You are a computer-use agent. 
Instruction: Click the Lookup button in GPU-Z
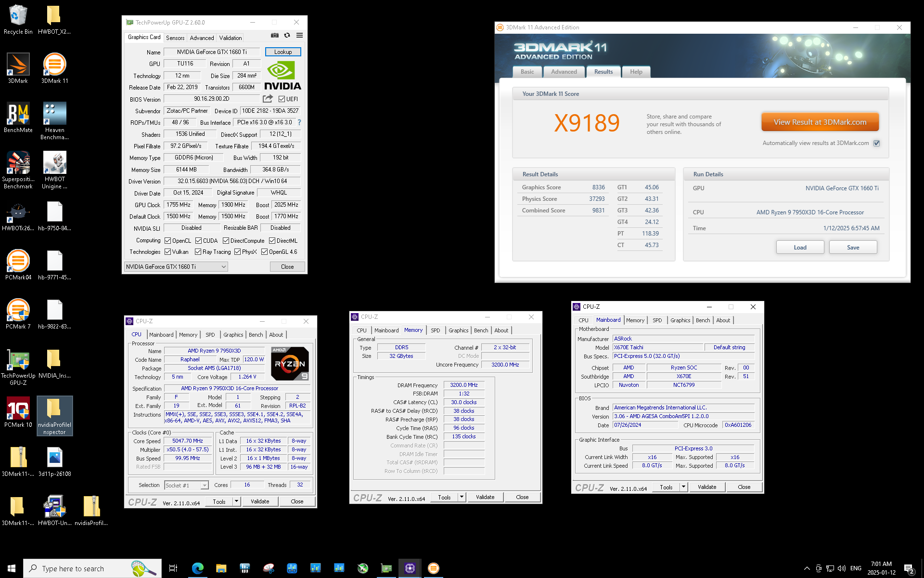(x=283, y=52)
